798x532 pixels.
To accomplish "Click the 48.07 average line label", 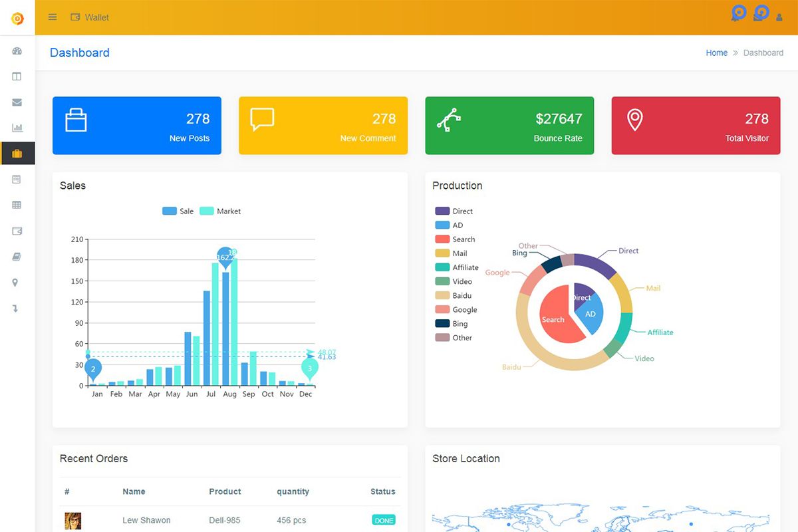I will (x=327, y=352).
